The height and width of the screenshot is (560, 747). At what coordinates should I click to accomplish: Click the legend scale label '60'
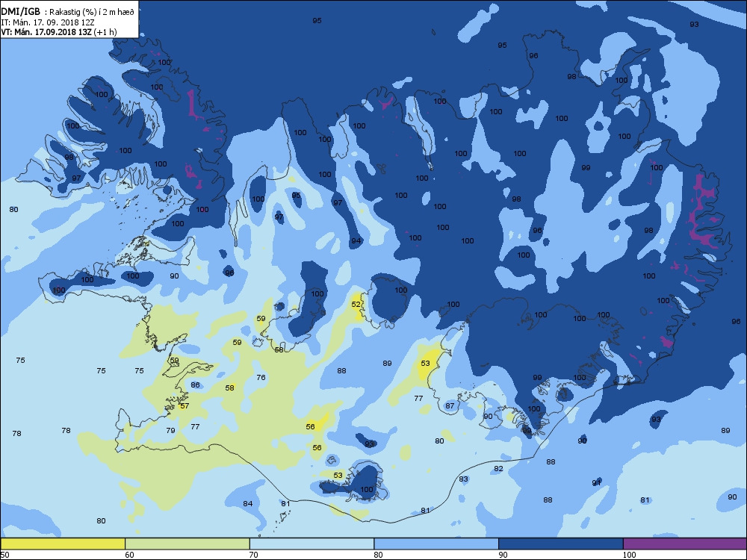click(x=129, y=555)
